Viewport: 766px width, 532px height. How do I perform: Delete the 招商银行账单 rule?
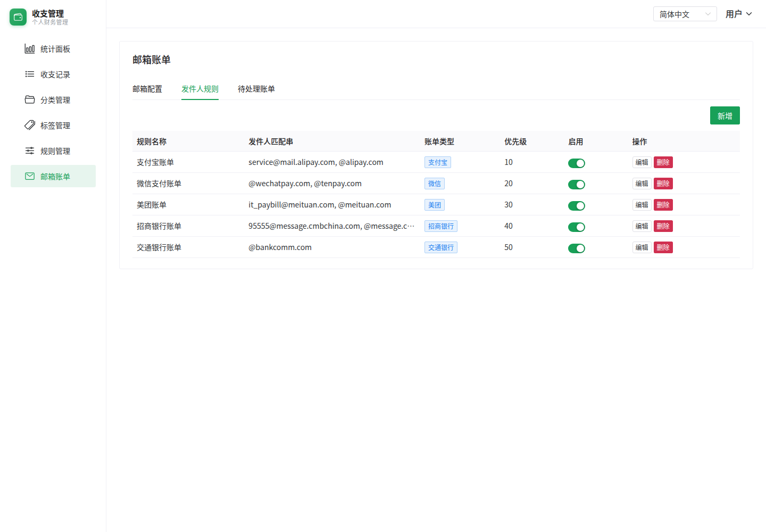(x=663, y=226)
